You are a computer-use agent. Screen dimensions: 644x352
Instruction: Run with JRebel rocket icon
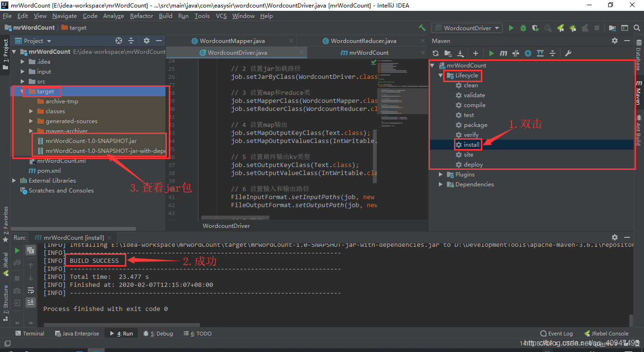pos(561,28)
